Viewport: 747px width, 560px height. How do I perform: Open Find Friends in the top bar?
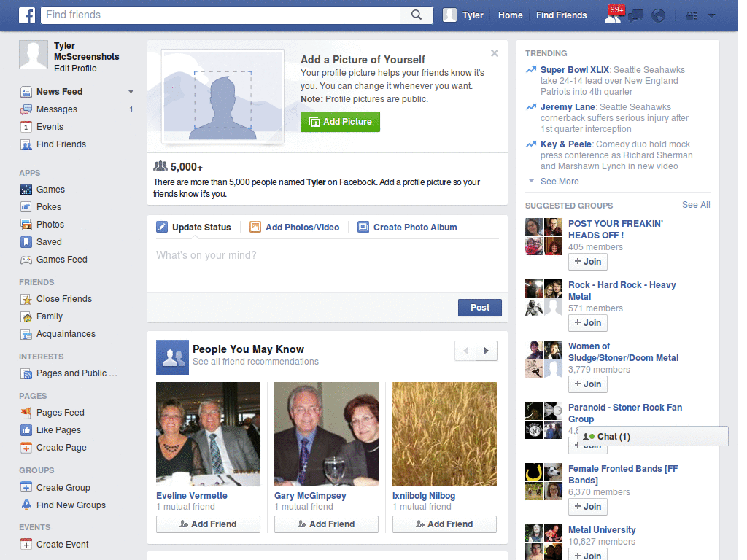561,15
